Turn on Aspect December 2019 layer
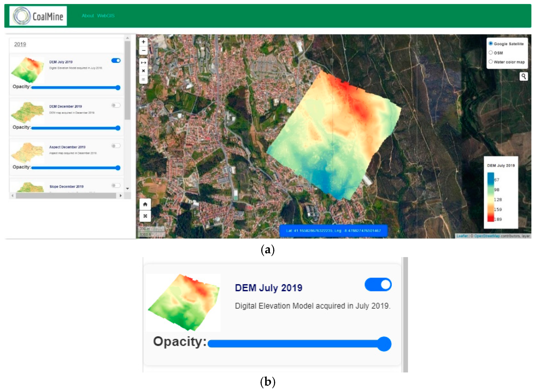 pos(116,146)
